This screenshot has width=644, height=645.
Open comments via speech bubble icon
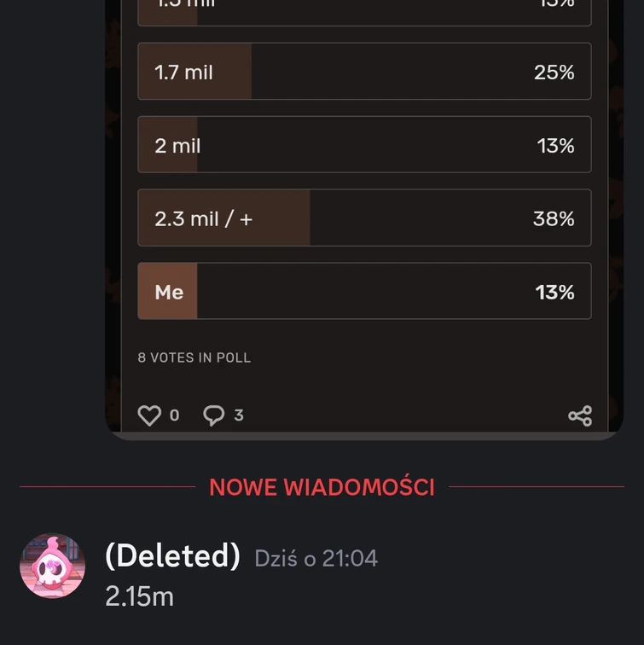[x=213, y=415]
